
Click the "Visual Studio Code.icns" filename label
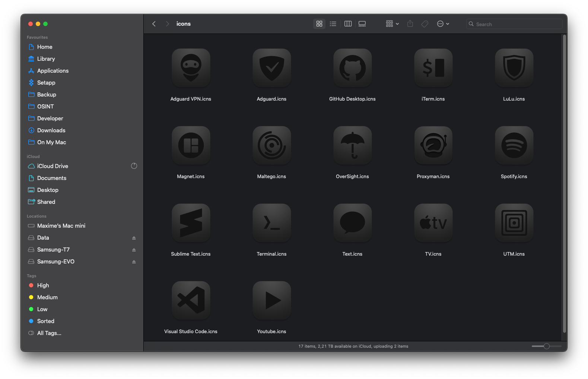(191, 331)
